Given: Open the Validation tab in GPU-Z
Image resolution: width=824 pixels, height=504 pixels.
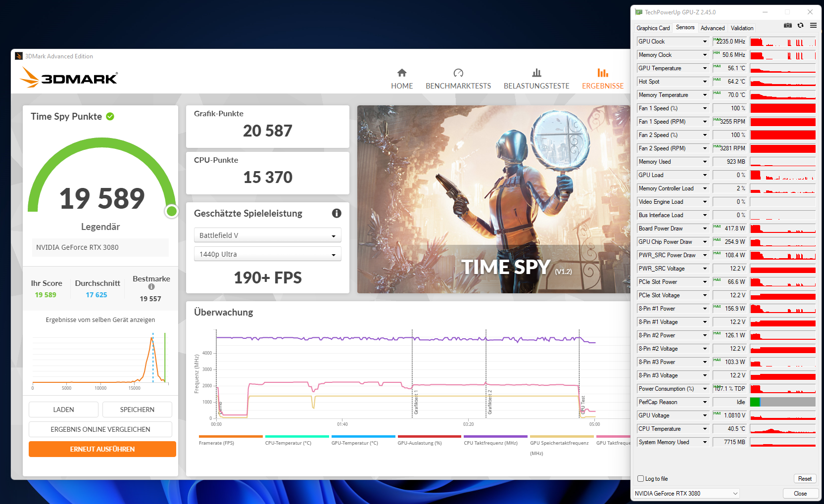Looking at the screenshot, I should [742, 28].
